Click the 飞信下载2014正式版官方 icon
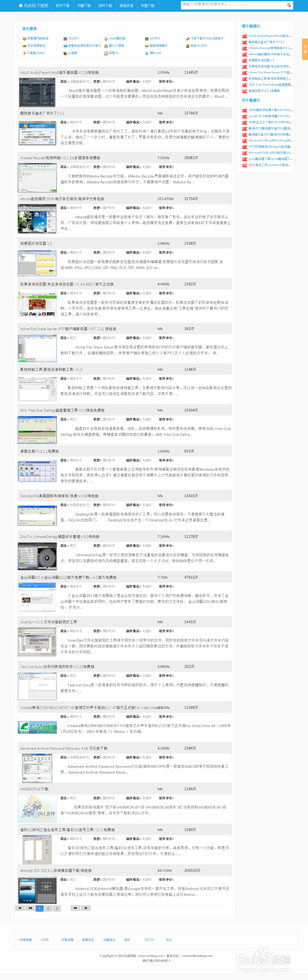Image resolution: width=308 pixels, height=980 pixels. point(188,39)
